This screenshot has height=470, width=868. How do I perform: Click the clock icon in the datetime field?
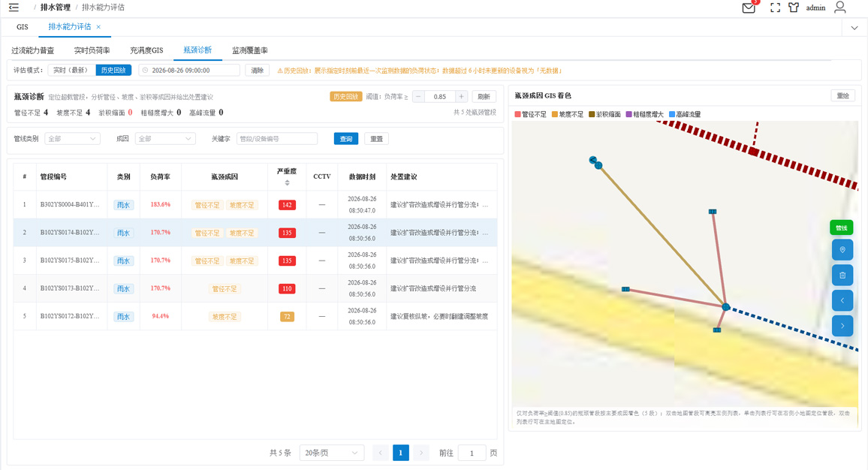(146, 71)
